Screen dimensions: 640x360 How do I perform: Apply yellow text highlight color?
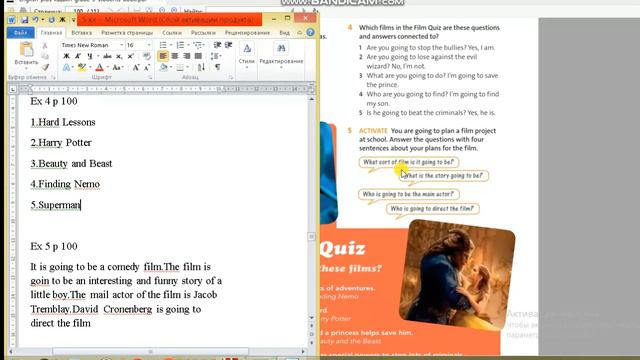coord(82,67)
